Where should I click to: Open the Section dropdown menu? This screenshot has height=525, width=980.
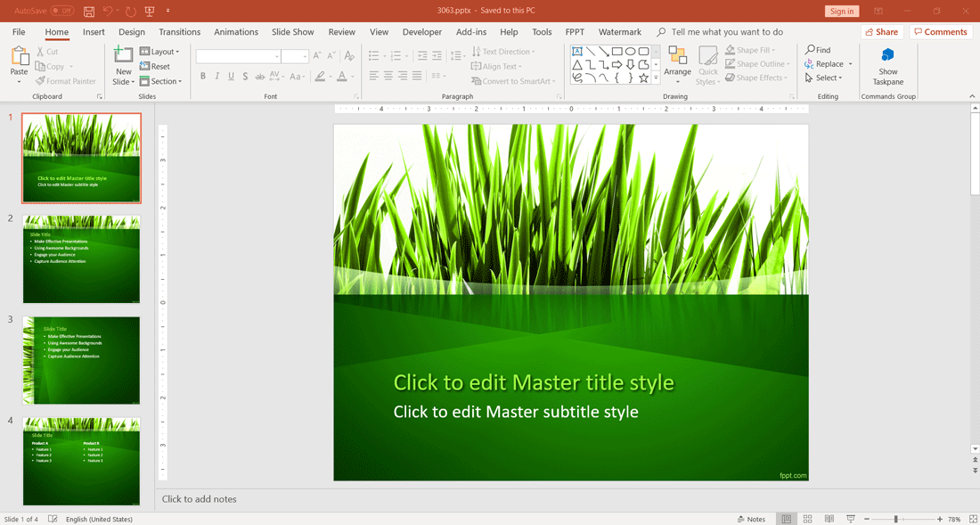(x=160, y=81)
